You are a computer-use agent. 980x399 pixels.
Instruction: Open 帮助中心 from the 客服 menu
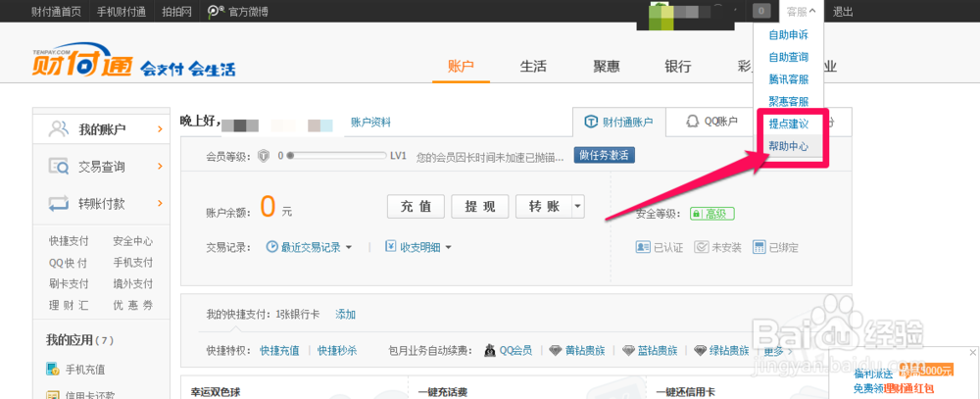(x=788, y=146)
